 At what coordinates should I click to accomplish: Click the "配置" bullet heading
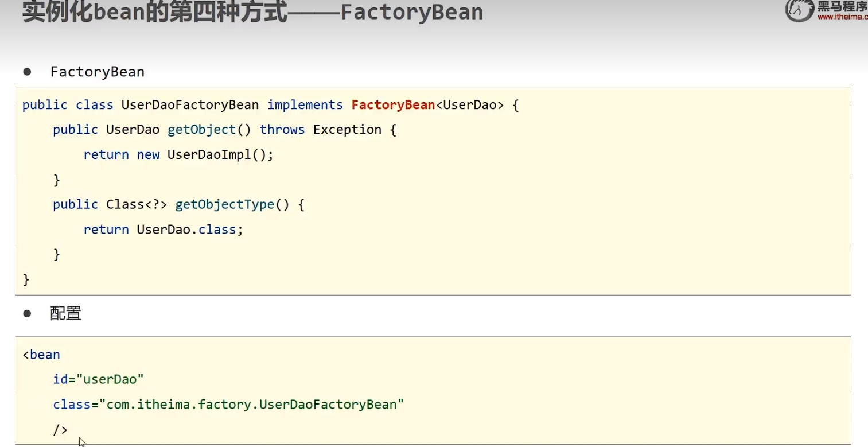[x=66, y=313]
